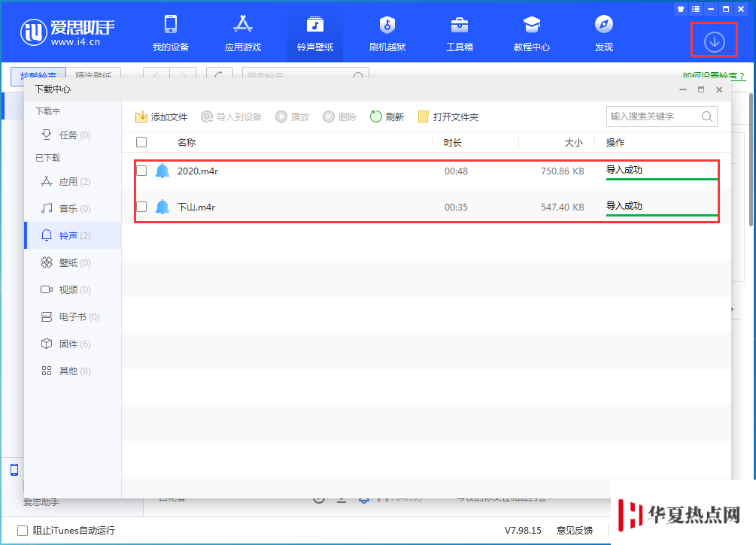This screenshot has height=545, width=756.
Task: Tick the select-all checkbox in header
Action: 141,142
